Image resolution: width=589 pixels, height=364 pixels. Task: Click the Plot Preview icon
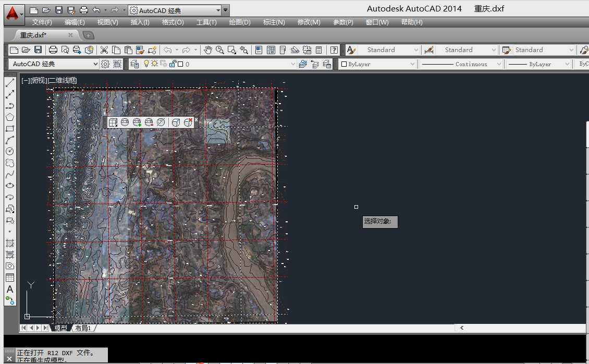65,50
